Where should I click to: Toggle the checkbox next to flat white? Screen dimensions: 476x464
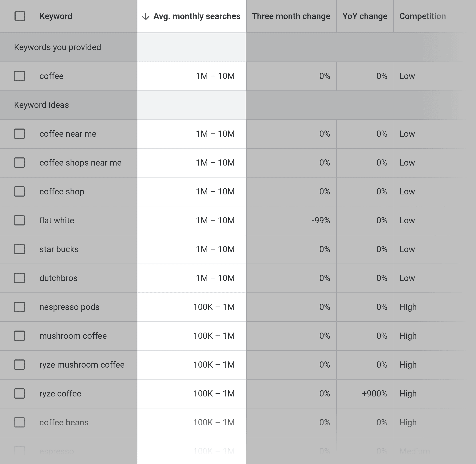(x=19, y=220)
